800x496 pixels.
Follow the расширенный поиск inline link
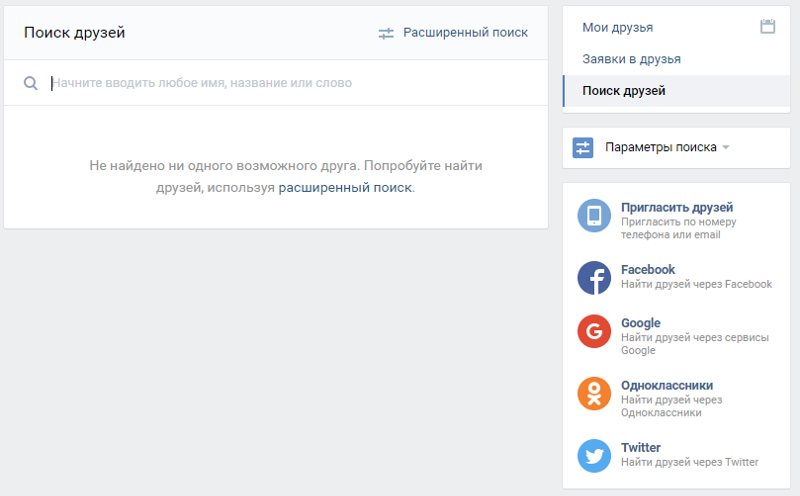coord(345,188)
